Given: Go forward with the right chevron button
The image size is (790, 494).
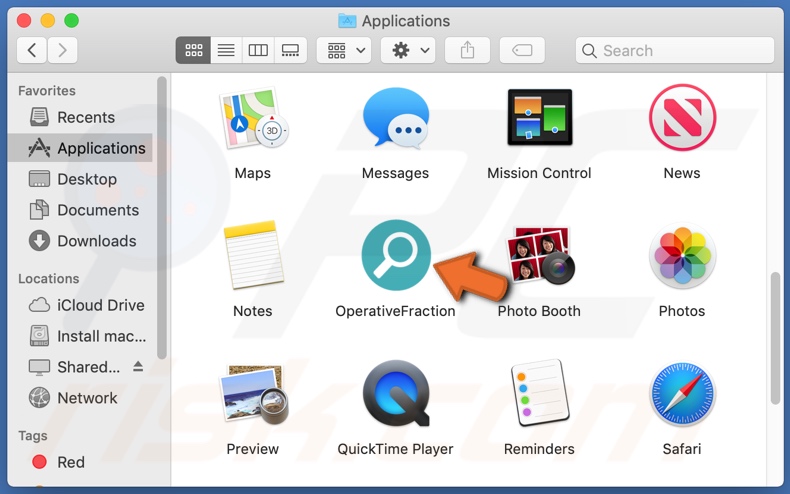Looking at the screenshot, I should [62, 50].
